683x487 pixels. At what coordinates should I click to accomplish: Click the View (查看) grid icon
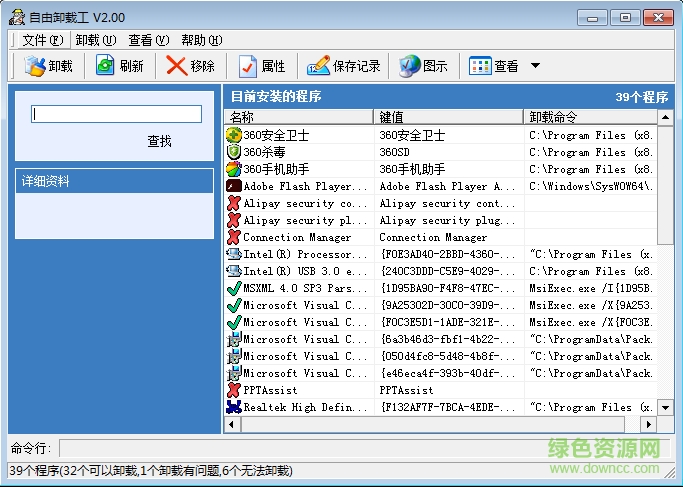tap(480, 66)
